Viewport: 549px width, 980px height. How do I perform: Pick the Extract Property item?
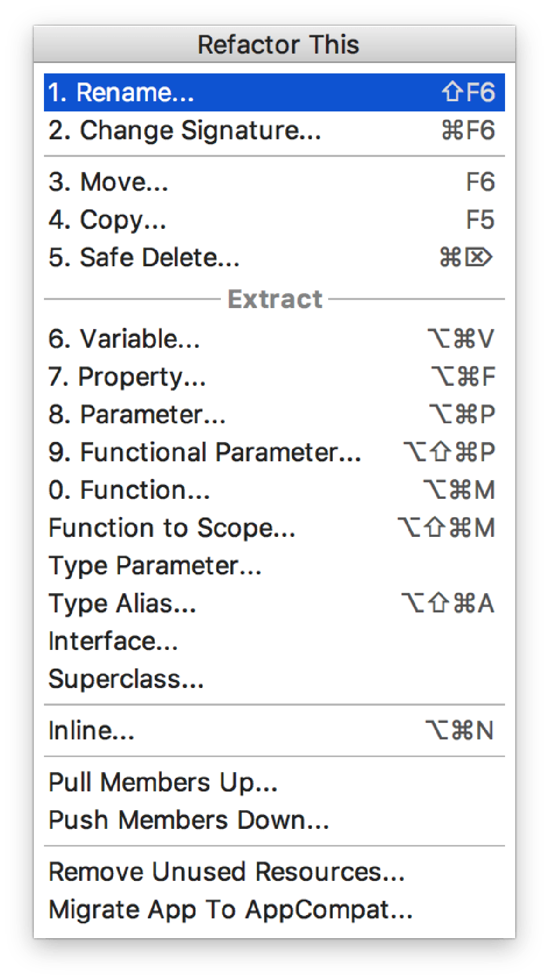tap(127, 377)
